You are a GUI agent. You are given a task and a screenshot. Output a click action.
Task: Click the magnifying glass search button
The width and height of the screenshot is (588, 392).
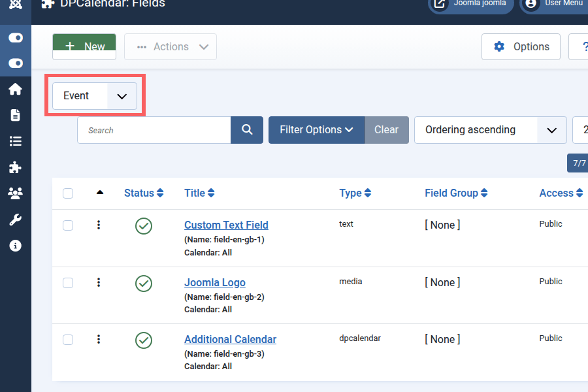click(247, 130)
